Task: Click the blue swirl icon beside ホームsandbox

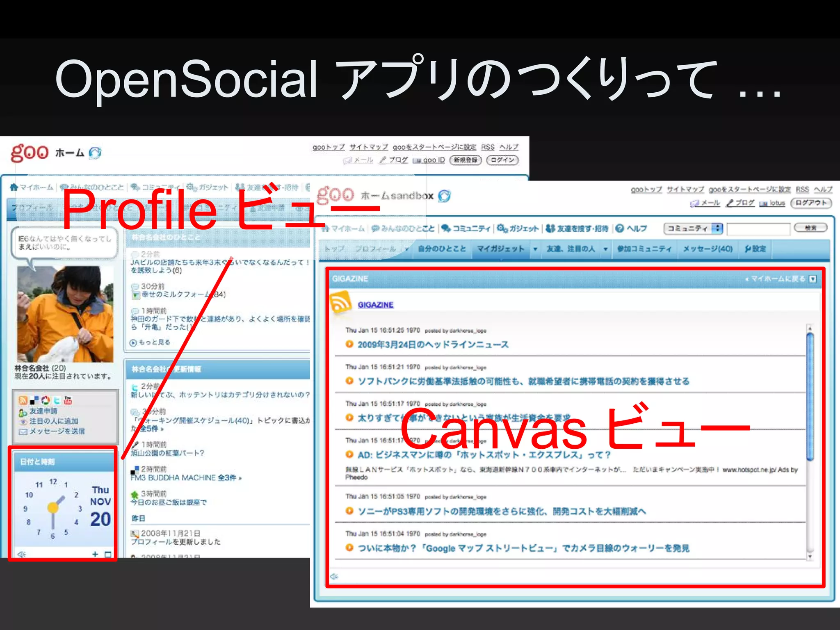Action: coord(444,196)
